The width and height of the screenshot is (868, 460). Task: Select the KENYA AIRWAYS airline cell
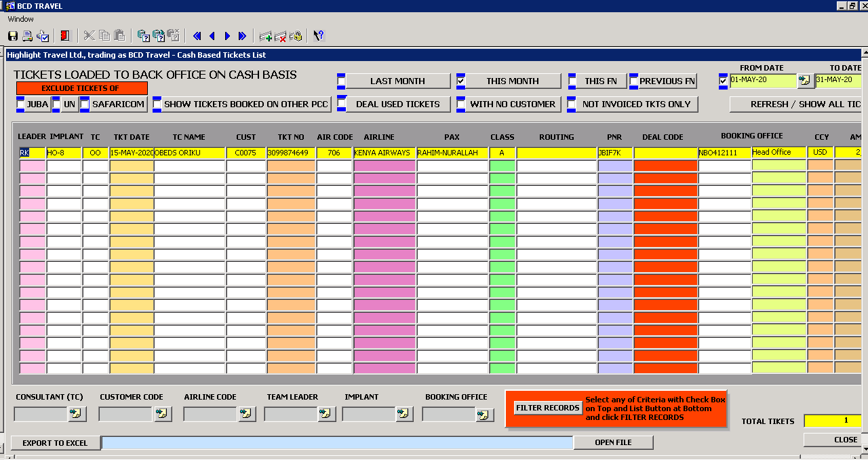(384, 153)
